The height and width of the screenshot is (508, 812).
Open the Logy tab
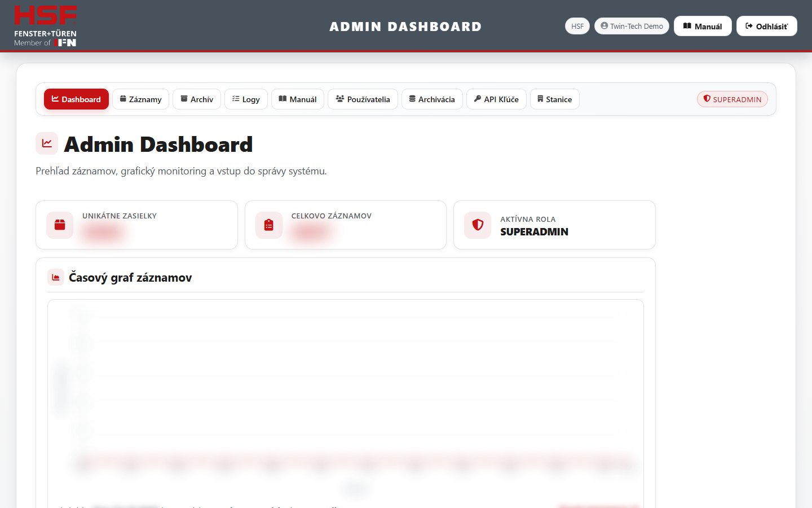pyautogui.click(x=246, y=99)
